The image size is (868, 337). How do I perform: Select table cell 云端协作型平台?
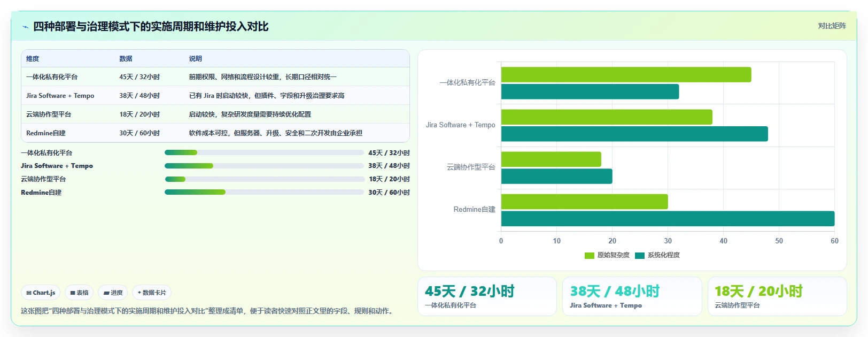pyautogui.click(x=49, y=114)
